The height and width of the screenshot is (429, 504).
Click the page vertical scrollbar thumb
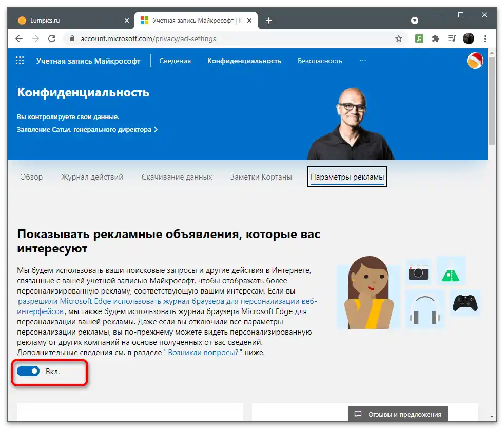coord(492,101)
